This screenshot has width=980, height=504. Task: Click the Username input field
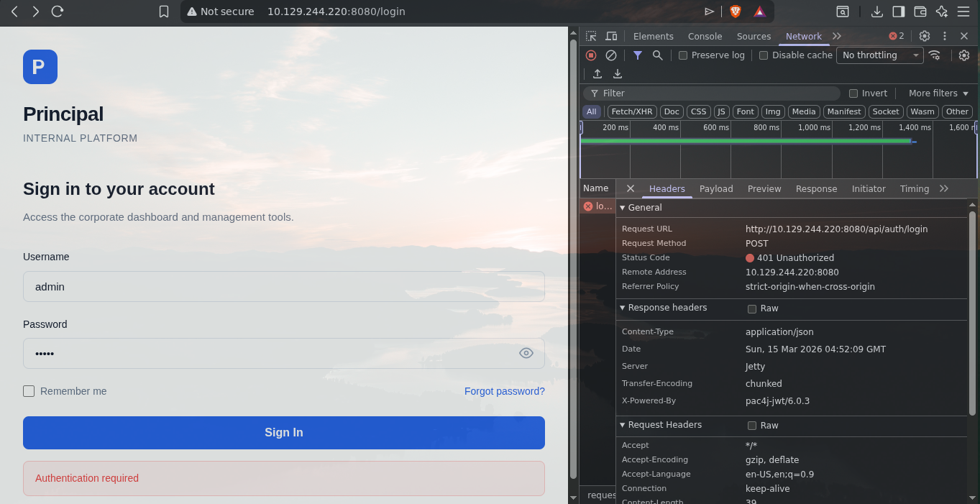pos(283,286)
